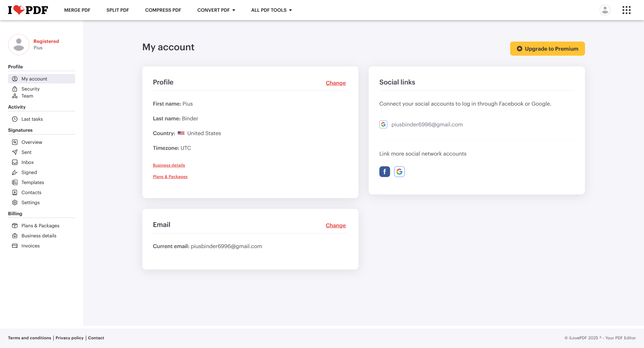
Task: Open Last tasks in the sidebar
Action: pos(32,119)
